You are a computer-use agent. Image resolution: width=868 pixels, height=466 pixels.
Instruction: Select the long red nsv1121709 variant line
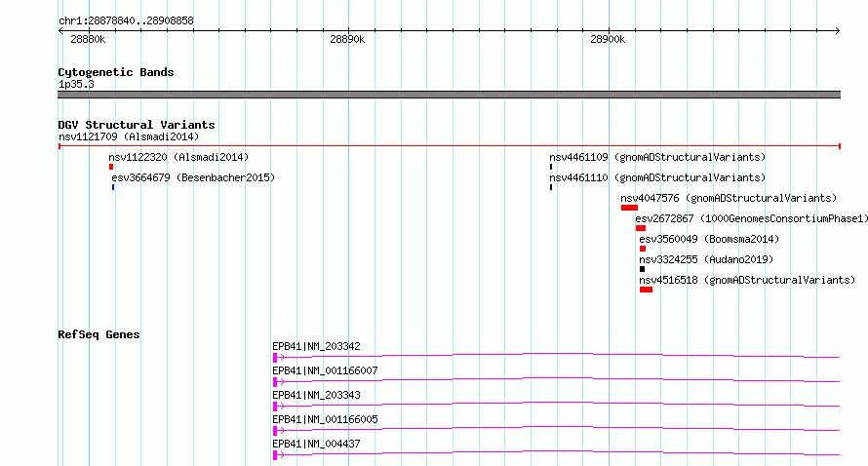tap(449, 146)
